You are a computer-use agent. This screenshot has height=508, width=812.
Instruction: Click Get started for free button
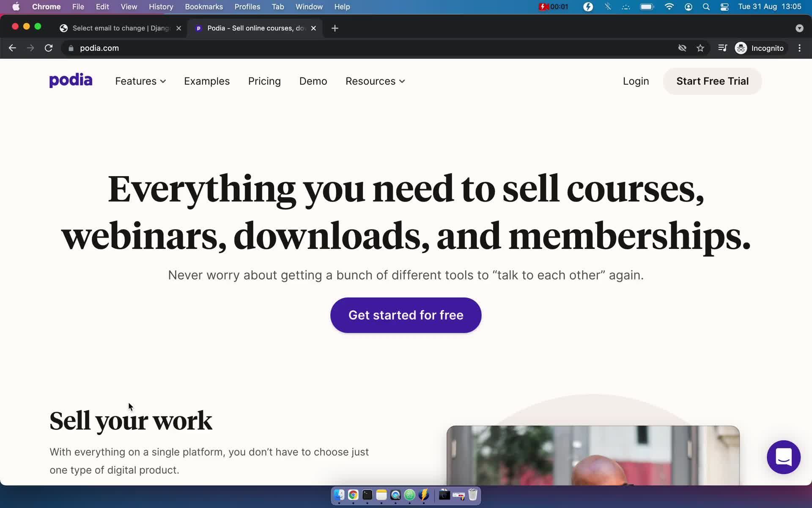coord(406,315)
